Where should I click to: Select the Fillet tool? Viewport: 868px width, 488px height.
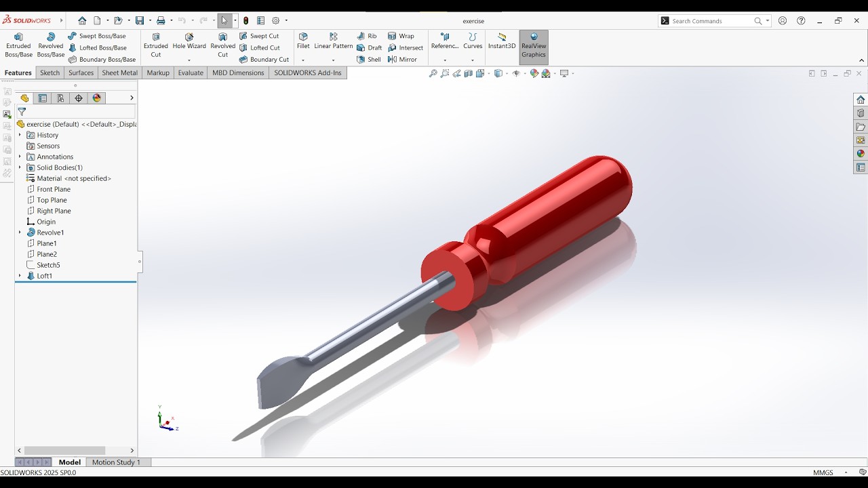pyautogui.click(x=303, y=41)
